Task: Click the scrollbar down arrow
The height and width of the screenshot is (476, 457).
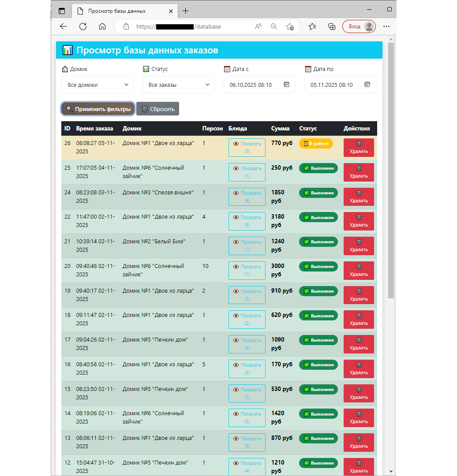Action: [391, 472]
